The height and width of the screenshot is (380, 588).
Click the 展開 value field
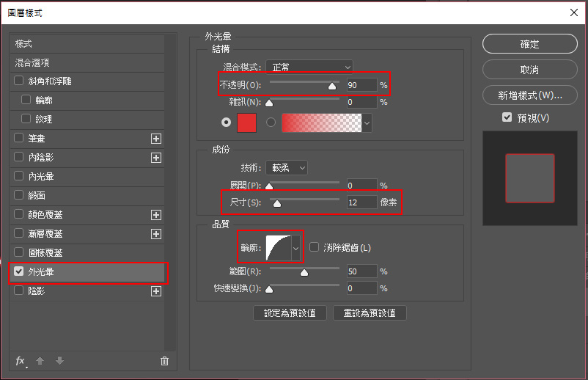[362, 185]
